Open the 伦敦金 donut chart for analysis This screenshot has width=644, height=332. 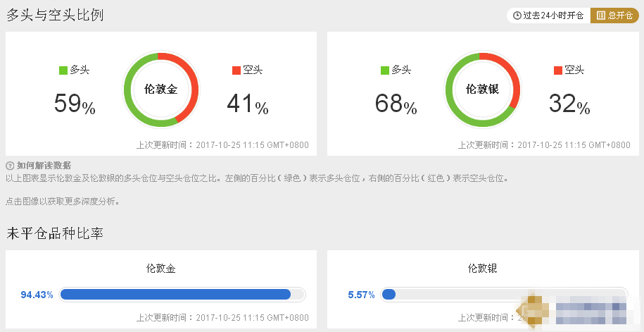(161, 90)
